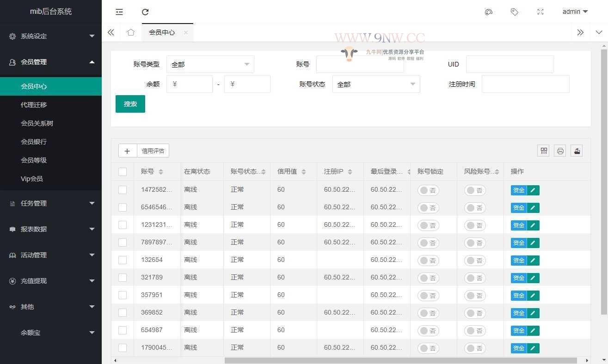The image size is (608, 364).
Task: Click the 充值提现 yen icon
Action: (x=12, y=281)
